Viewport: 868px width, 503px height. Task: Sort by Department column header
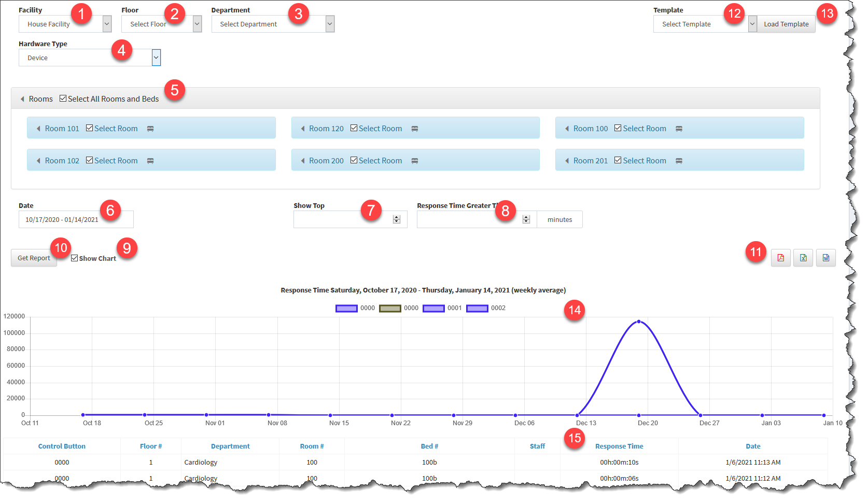tap(230, 446)
